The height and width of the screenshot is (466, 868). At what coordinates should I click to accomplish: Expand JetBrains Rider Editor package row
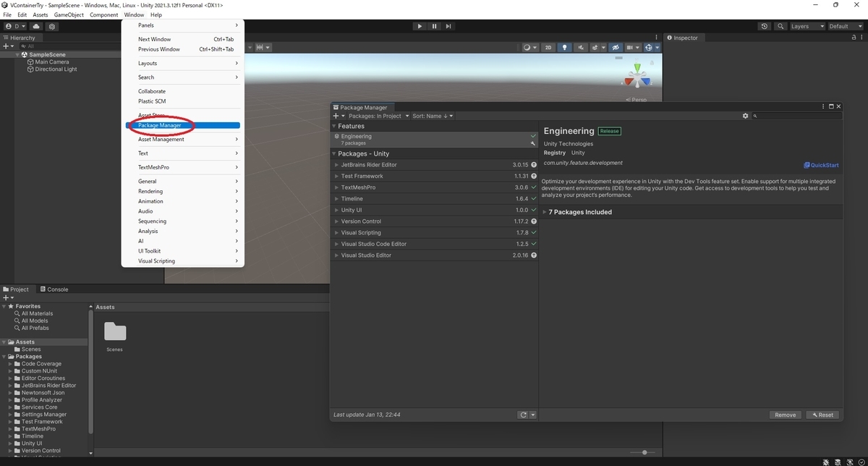(336, 165)
